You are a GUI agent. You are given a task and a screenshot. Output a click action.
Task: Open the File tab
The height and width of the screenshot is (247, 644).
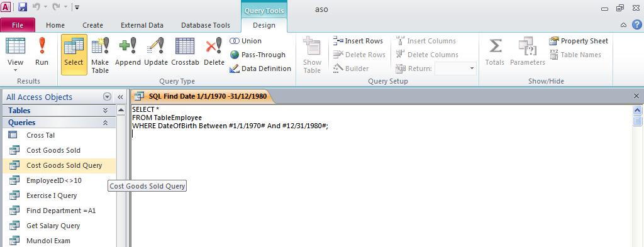click(18, 25)
